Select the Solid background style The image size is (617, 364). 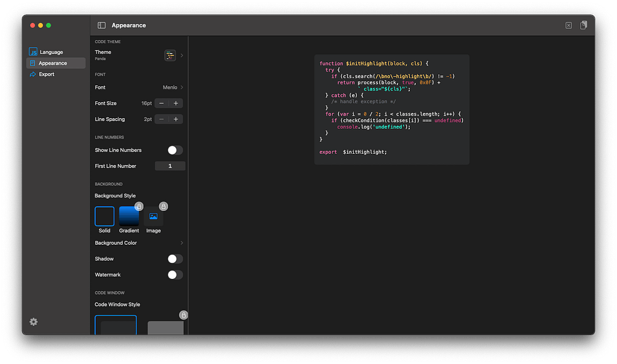(x=105, y=216)
